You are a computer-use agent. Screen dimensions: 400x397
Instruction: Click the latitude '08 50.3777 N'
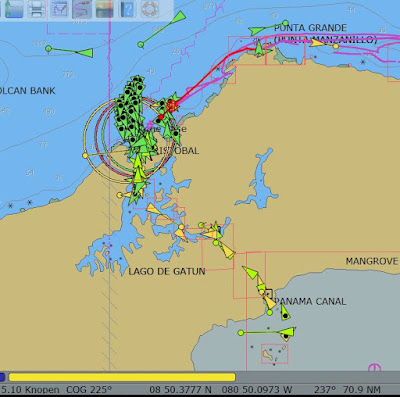point(180,389)
